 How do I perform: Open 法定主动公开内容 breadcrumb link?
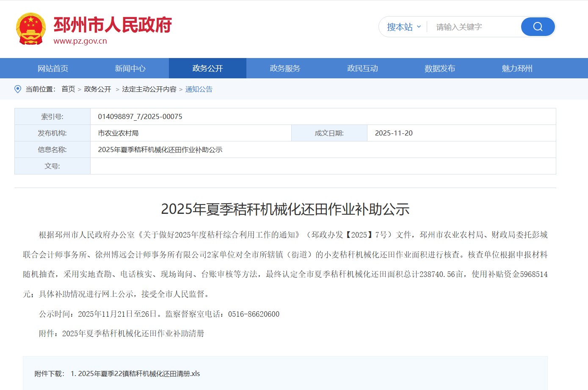click(x=149, y=89)
